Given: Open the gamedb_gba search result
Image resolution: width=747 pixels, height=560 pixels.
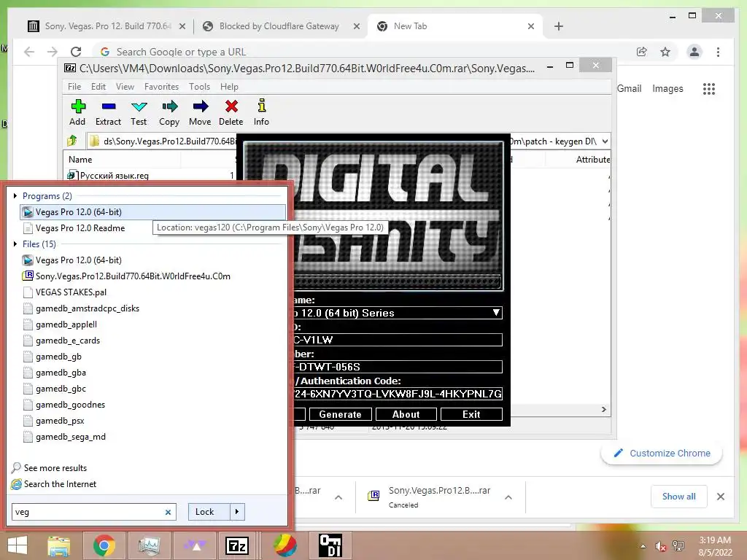Looking at the screenshot, I should (61, 373).
